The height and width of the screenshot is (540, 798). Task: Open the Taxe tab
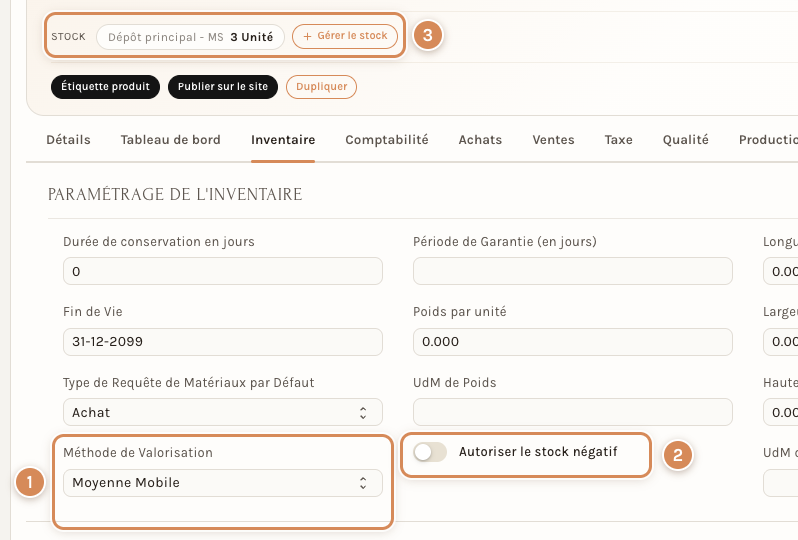[618, 140]
